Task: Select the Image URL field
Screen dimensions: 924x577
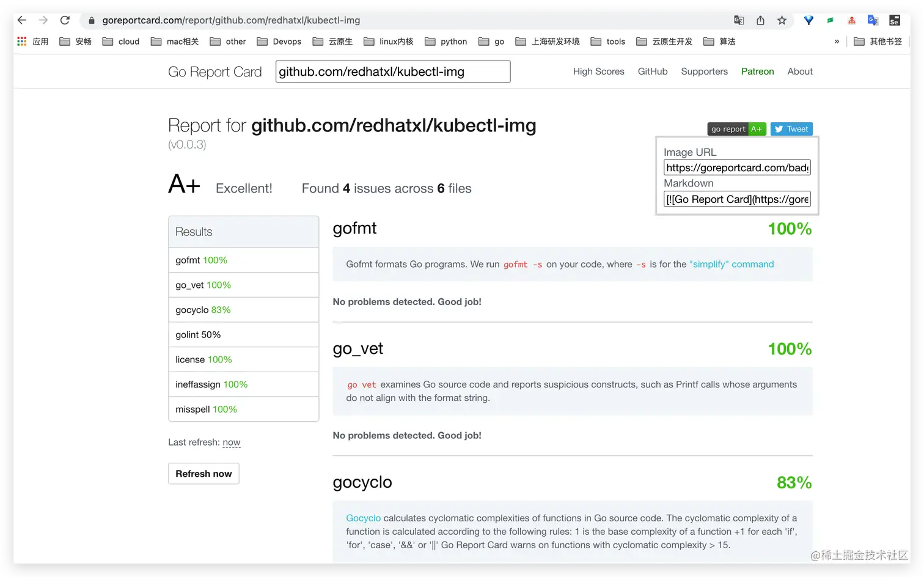Action: click(737, 167)
